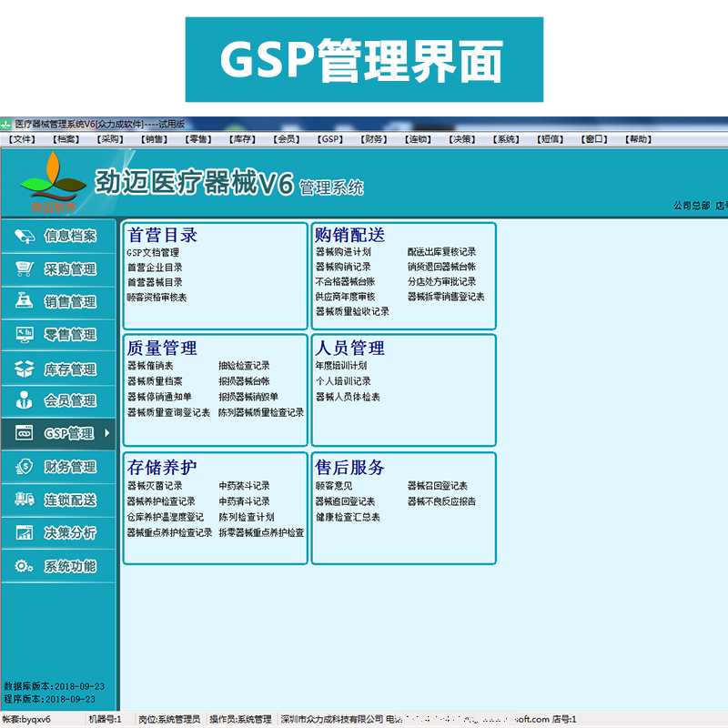
Task: Open the 陈列检查计划 link
Action: click(x=246, y=517)
